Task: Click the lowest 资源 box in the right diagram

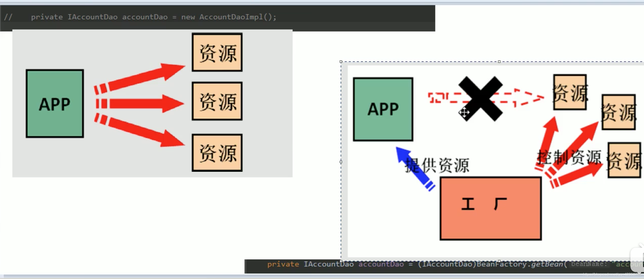Action: click(624, 160)
